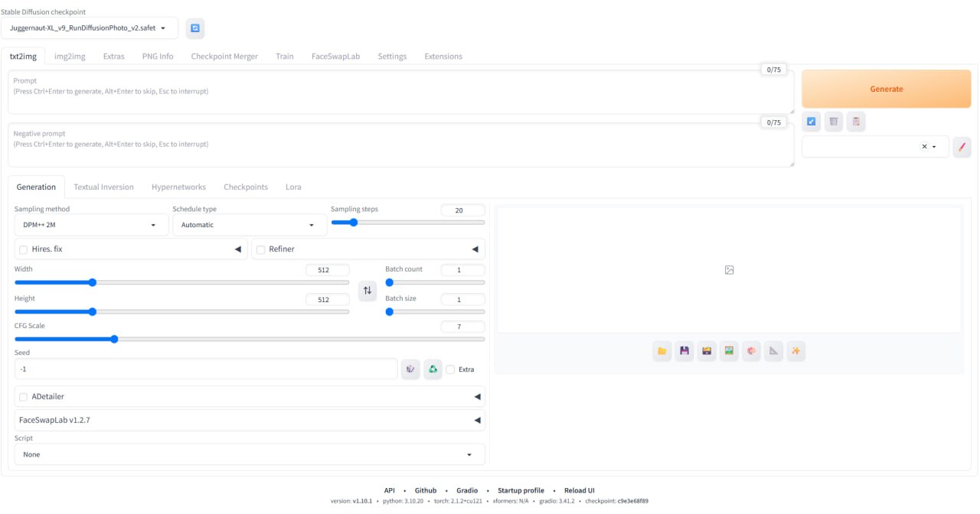Open the Schedule type dropdown
The height and width of the screenshot is (514, 980).
pyautogui.click(x=250, y=225)
